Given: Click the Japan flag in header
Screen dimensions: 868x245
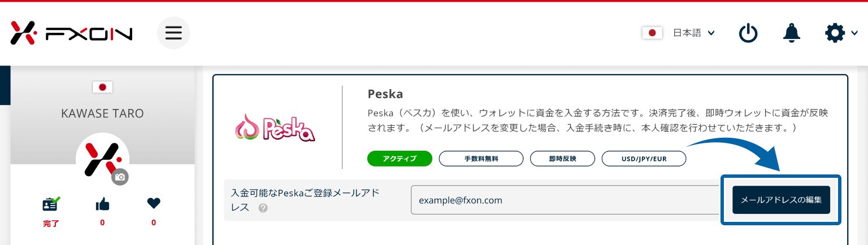Looking at the screenshot, I should coord(652,33).
